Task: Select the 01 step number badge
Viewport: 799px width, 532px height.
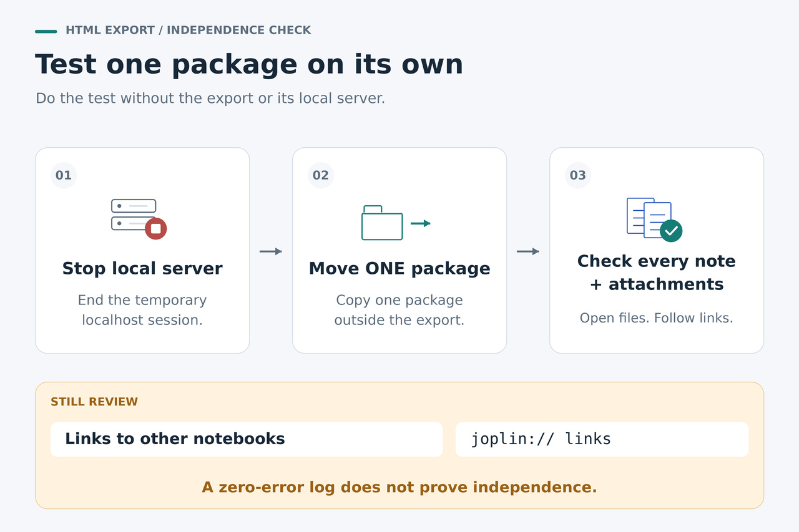Action: 64,175
